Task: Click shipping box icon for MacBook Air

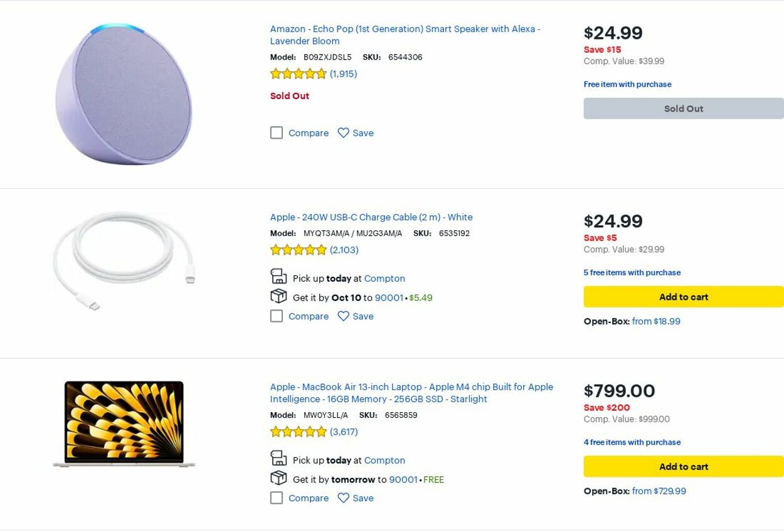Action: coord(278,478)
